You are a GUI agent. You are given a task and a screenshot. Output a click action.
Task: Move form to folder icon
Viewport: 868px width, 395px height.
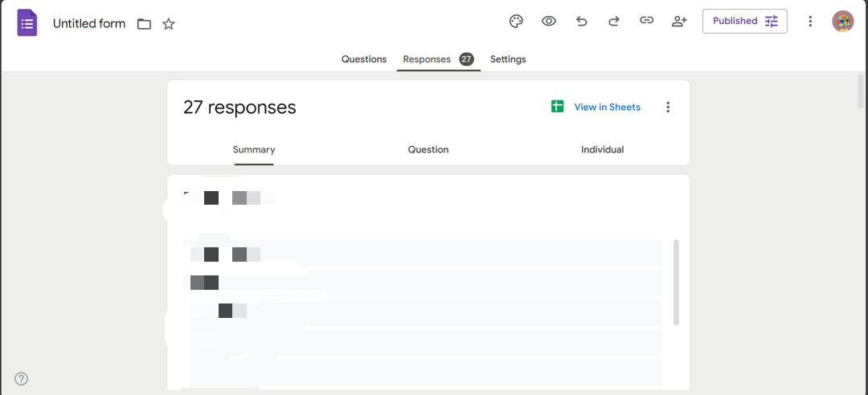tap(144, 24)
